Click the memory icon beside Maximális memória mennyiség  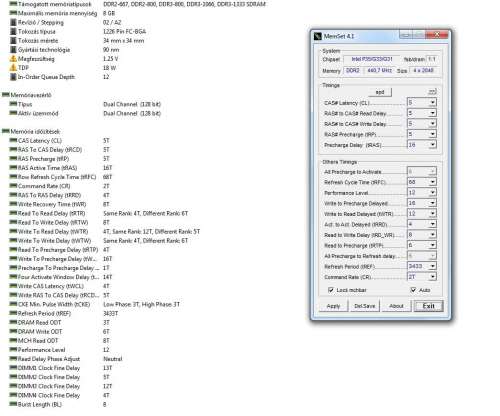(x=13, y=13)
